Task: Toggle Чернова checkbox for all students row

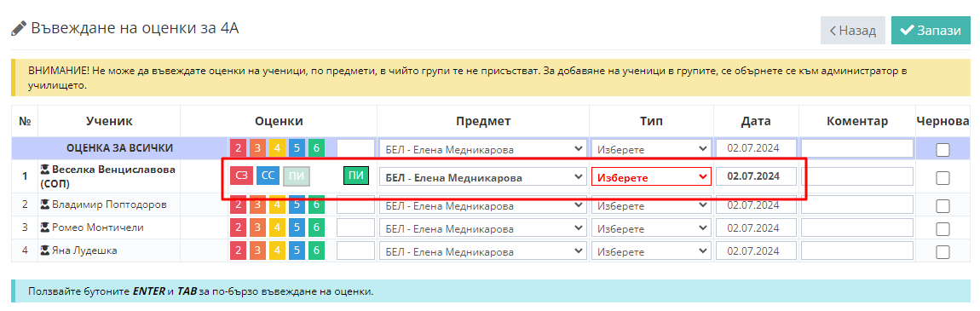Action: click(x=943, y=149)
